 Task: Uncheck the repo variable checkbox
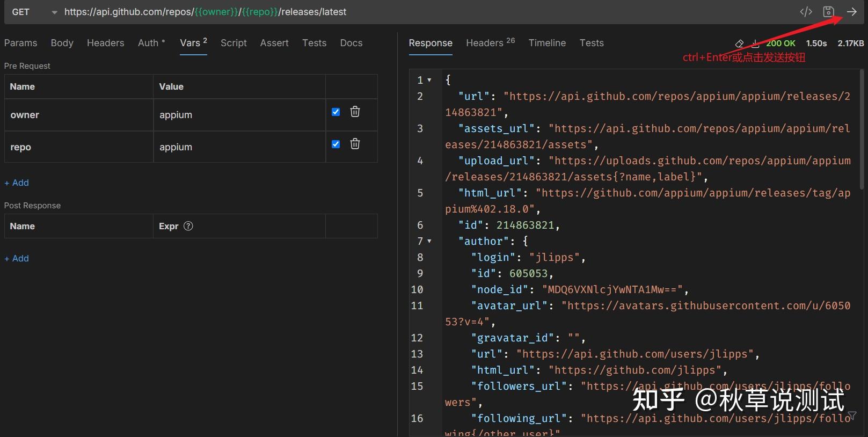tap(336, 144)
